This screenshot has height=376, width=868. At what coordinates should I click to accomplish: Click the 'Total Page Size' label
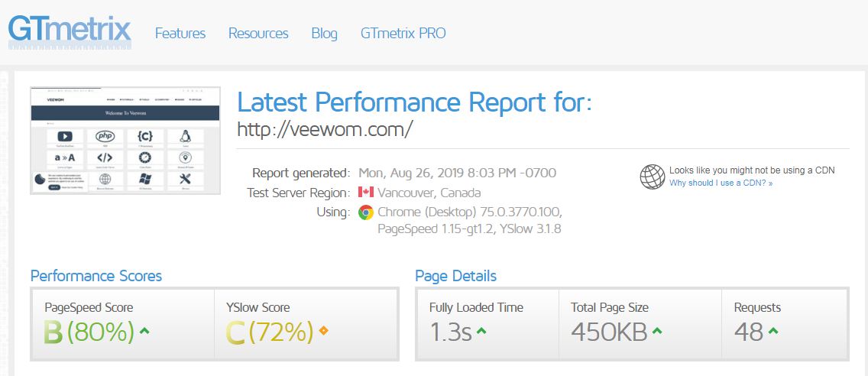point(610,307)
